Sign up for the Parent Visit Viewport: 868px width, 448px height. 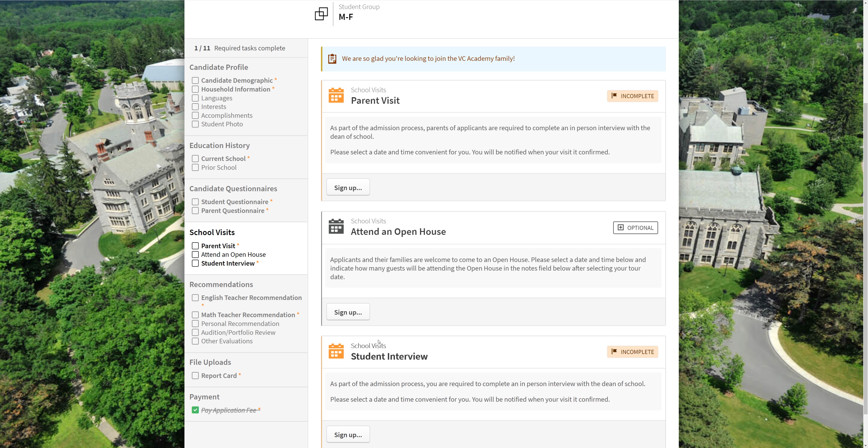[348, 187]
